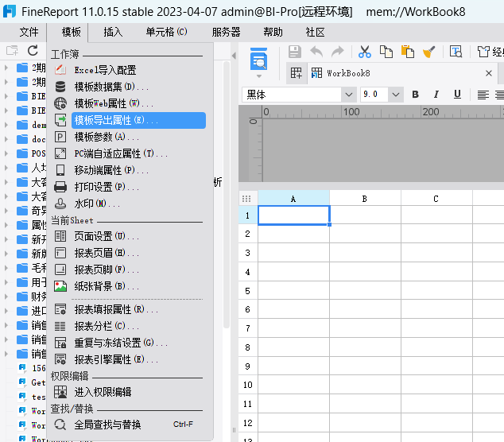Choose 模板参数(A) menu item
This screenshot has height=442, width=504.
130,137
